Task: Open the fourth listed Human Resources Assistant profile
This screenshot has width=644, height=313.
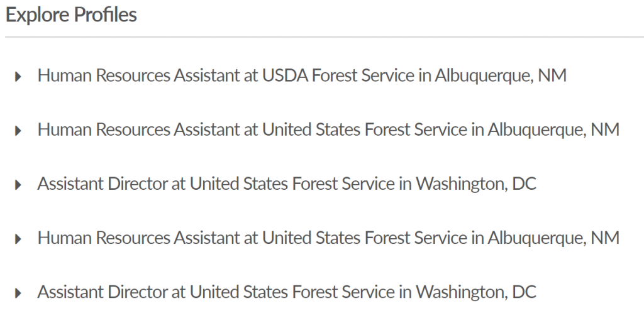Action: tap(328, 238)
